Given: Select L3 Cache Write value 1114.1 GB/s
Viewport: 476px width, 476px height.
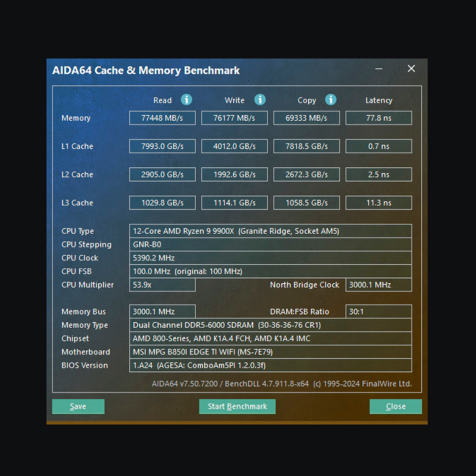Looking at the screenshot, I should tap(235, 203).
